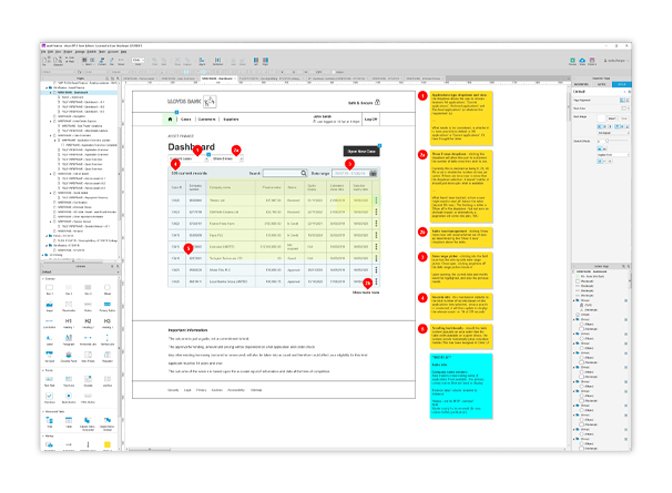Toggle page align left in Style panel
The height and width of the screenshot is (493, 672).
click(622, 100)
